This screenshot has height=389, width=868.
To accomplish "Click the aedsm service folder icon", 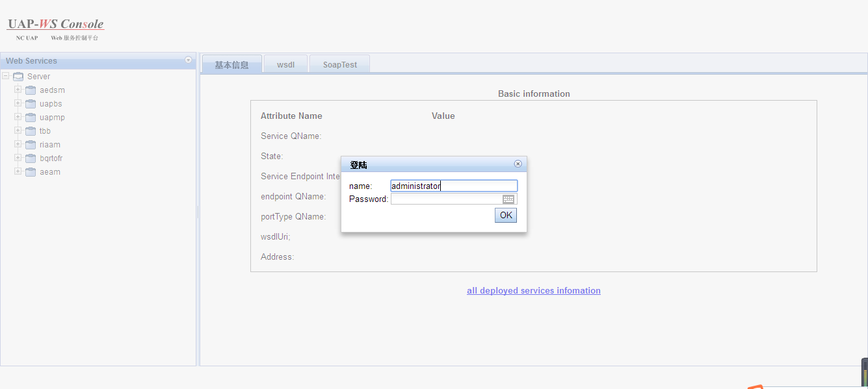I will [31, 90].
